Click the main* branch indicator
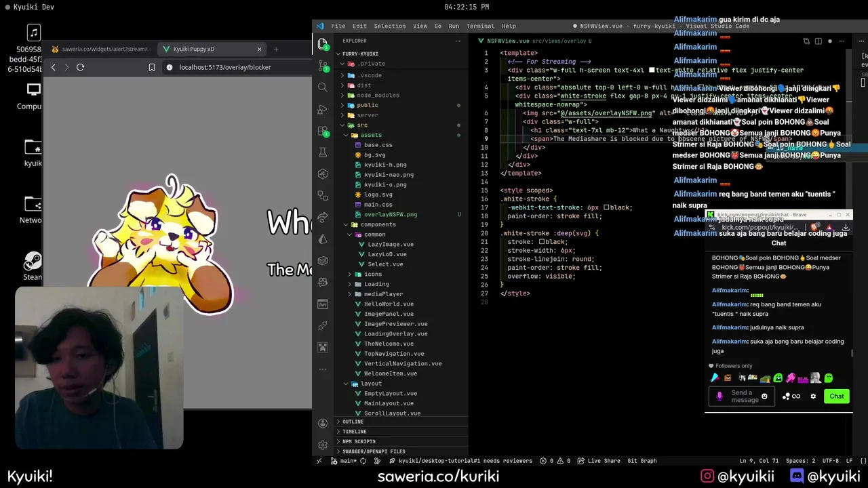 [x=344, y=461]
